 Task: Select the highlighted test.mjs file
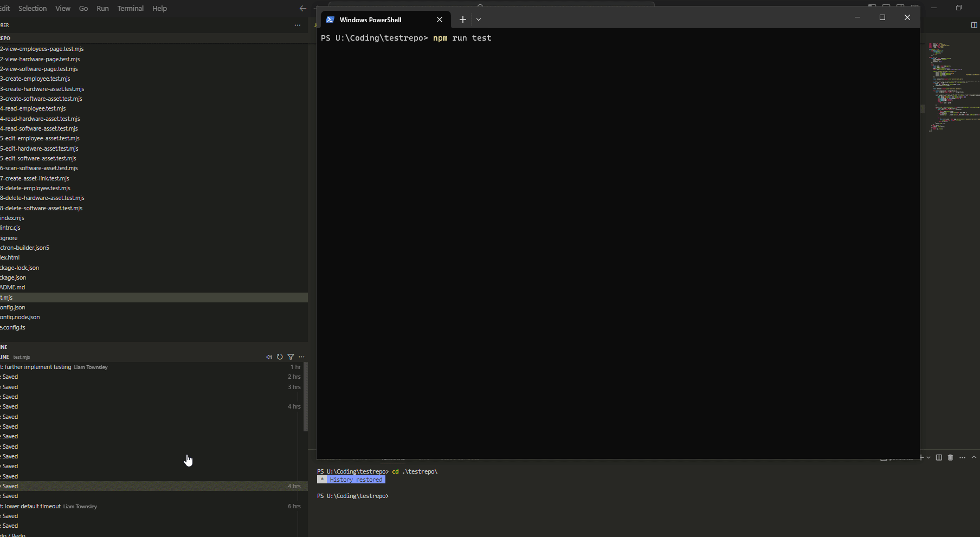click(154, 297)
